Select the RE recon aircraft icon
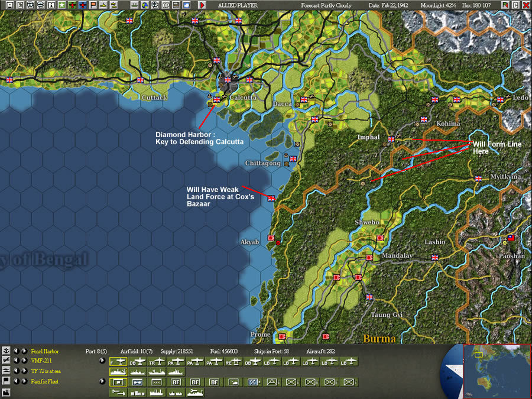 click(x=233, y=362)
